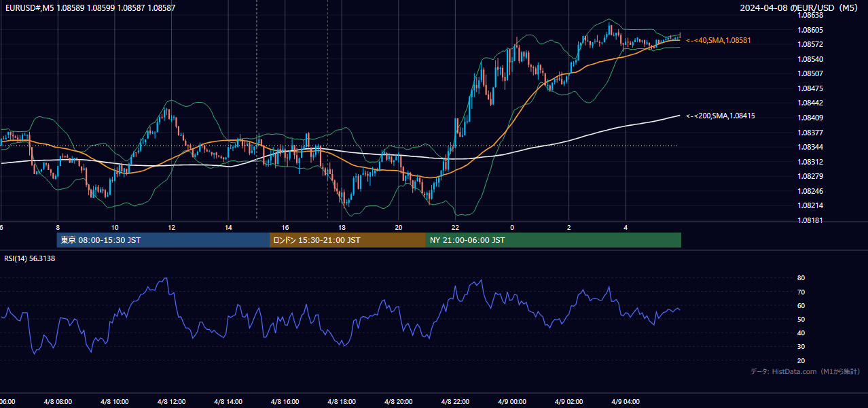Click the 4/8 22:00 date label
This screenshot has height=408, width=868.
[455, 402]
